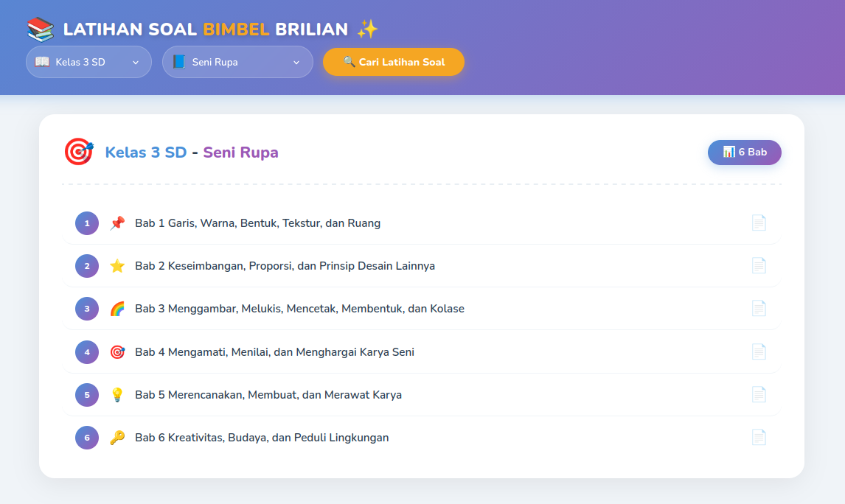This screenshot has height=504, width=845.
Task: Click the document icon on Bab 2 row
Action: pyautogui.click(x=759, y=266)
